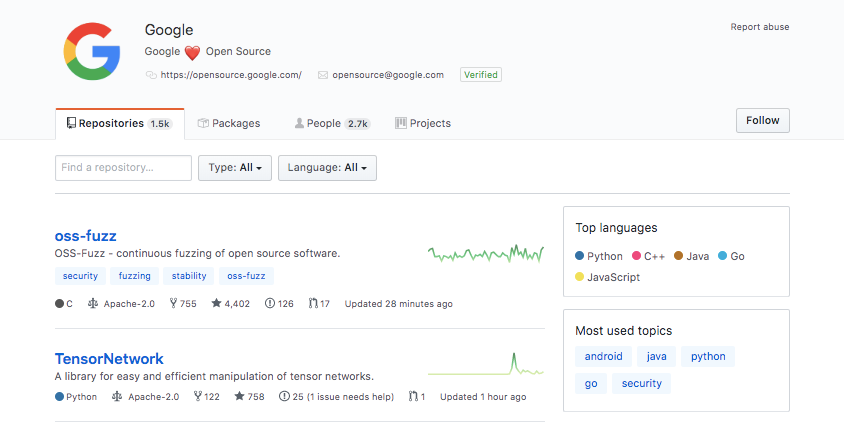Click TensorNetwork fork icon showing 122

click(x=198, y=397)
